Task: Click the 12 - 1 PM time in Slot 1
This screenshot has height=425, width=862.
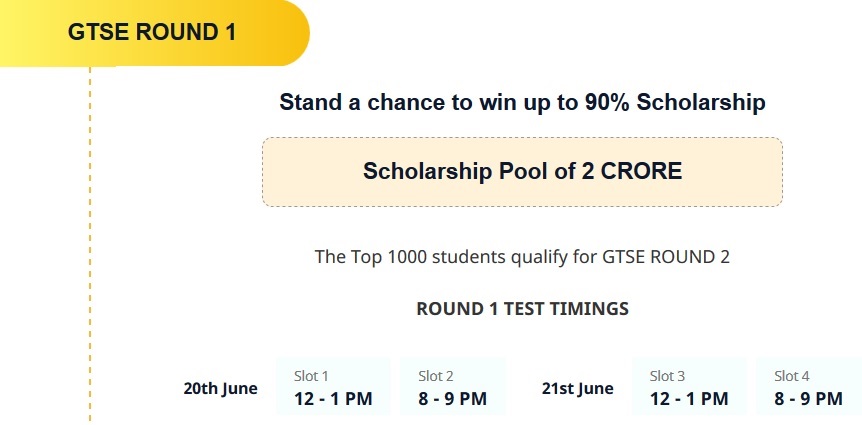Action: click(x=333, y=399)
